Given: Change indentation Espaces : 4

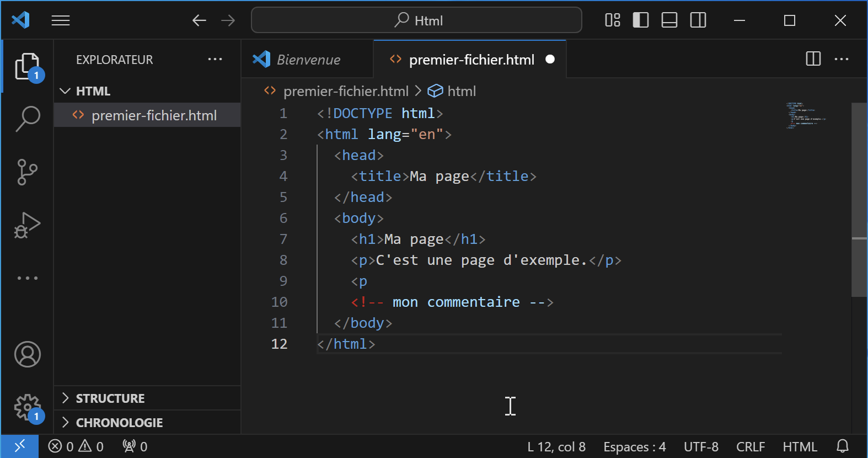Looking at the screenshot, I should tap(634, 446).
